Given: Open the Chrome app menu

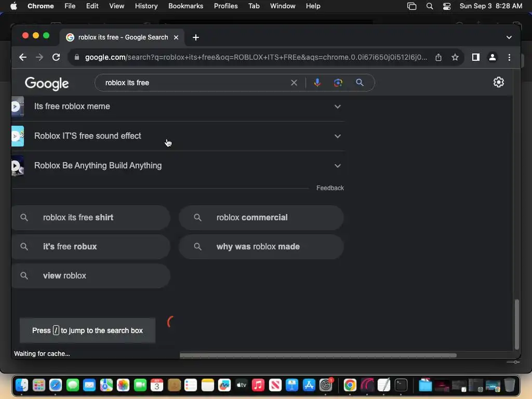Looking at the screenshot, I should click(x=41, y=6).
